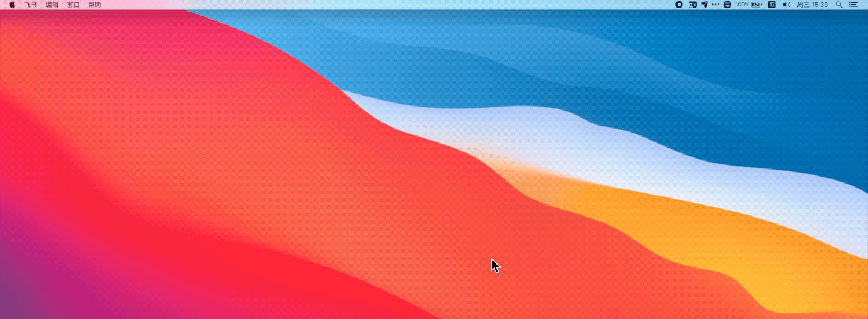Screen dimensions: 868x319
Task: Open Spotlight search magnifier
Action: point(839,5)
